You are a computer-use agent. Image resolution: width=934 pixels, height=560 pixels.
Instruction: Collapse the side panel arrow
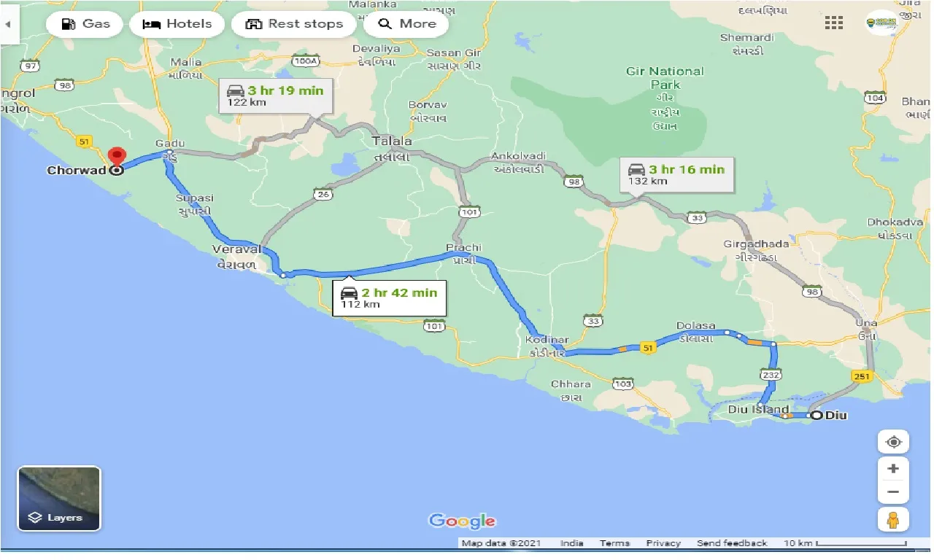point(8,23)
